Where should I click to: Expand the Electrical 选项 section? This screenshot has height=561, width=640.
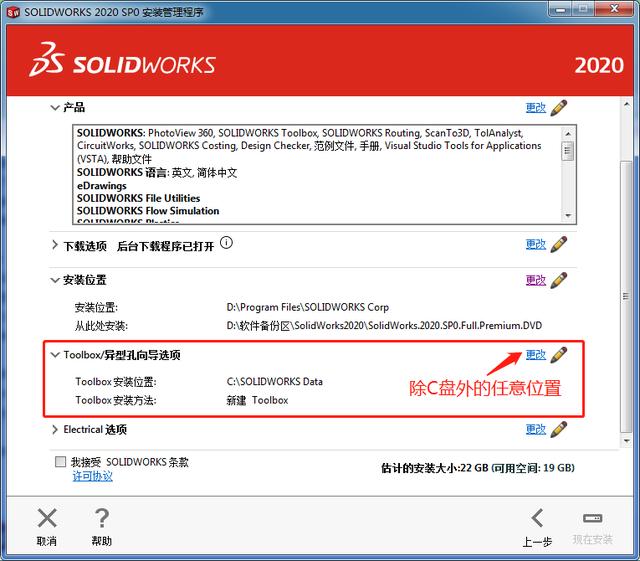(x=55, y=430)
